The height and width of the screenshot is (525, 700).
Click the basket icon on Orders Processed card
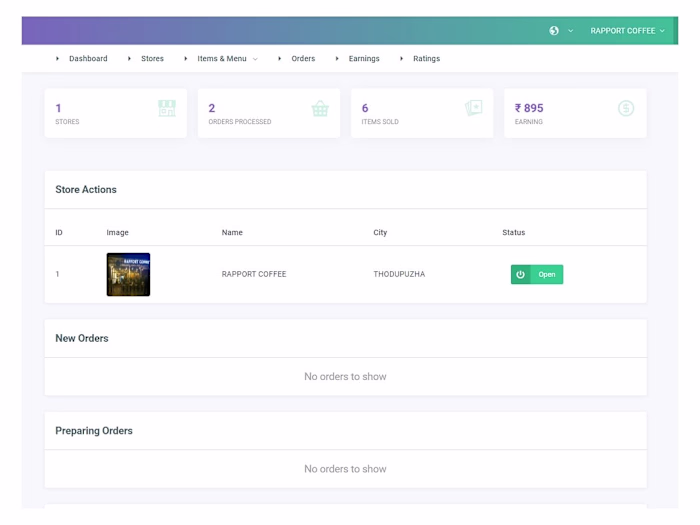320,108
